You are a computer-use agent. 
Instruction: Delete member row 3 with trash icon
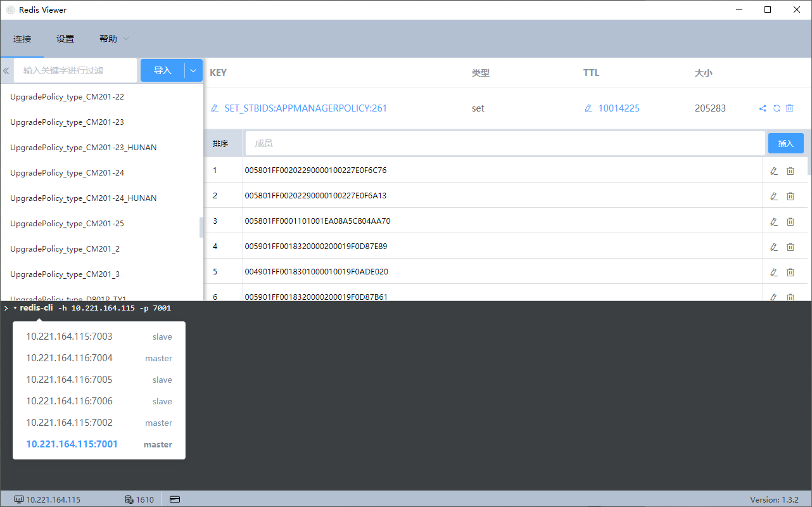pos(790,221)
